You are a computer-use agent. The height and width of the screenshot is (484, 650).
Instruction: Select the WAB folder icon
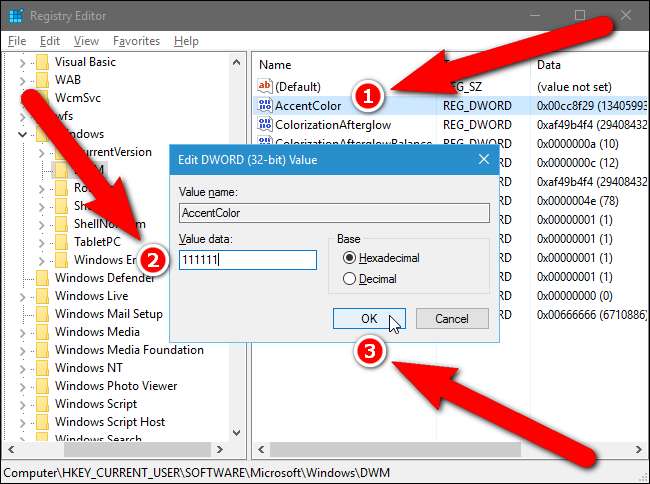click(42, 80)
